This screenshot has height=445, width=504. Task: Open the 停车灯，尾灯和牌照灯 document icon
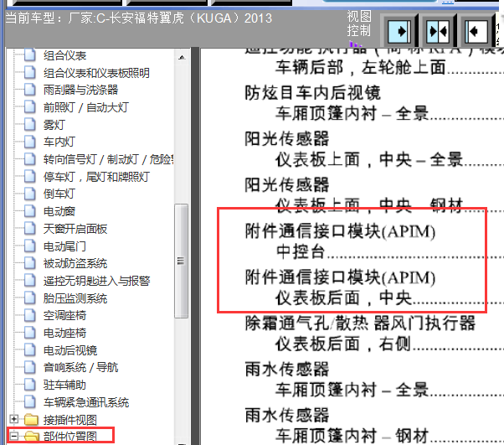(x=30, y=177)
